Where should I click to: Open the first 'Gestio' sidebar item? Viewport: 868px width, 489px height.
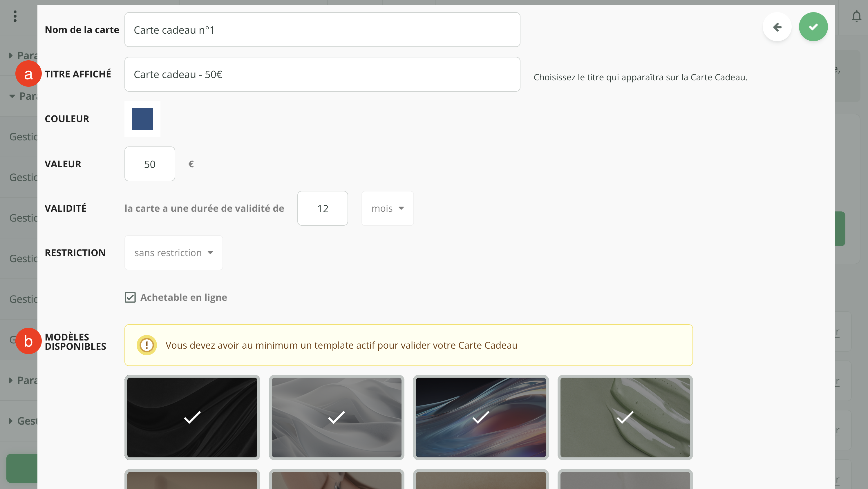[23, 137]
